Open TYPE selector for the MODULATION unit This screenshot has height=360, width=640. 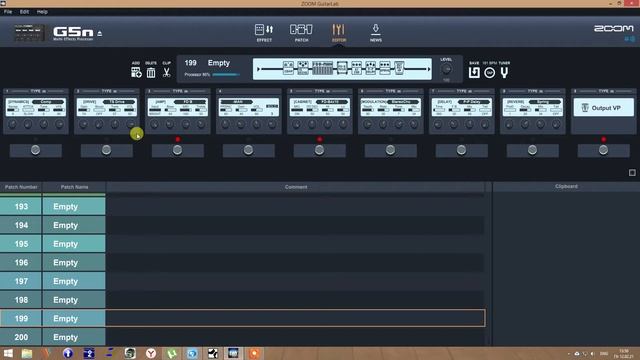(393, 91)
